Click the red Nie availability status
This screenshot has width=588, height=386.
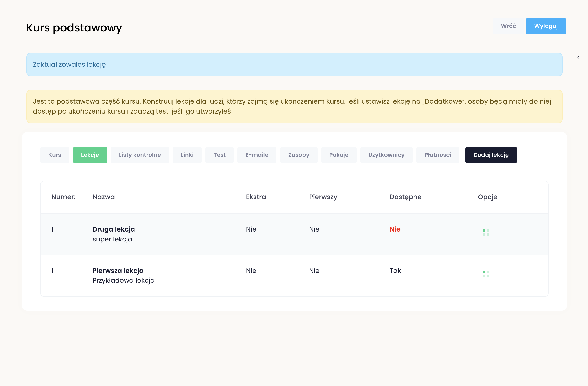395,229
